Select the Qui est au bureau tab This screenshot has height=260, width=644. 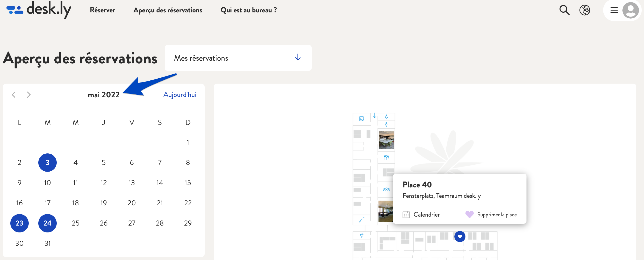tap(248, 10)
